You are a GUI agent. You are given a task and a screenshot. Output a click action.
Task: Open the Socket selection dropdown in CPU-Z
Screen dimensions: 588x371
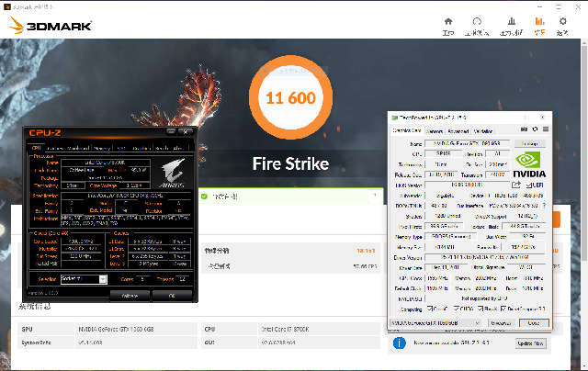tap(84, 279)
